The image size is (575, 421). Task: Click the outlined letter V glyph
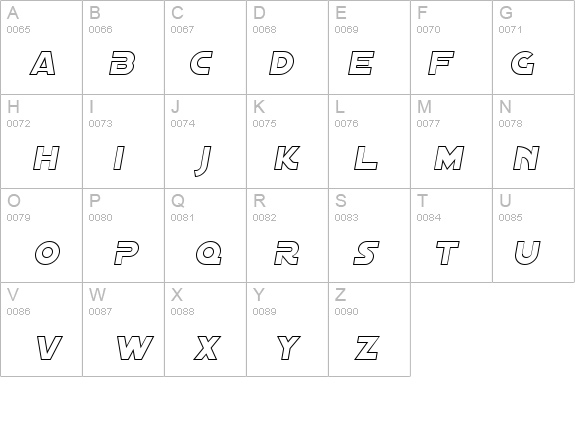(50, 347)
